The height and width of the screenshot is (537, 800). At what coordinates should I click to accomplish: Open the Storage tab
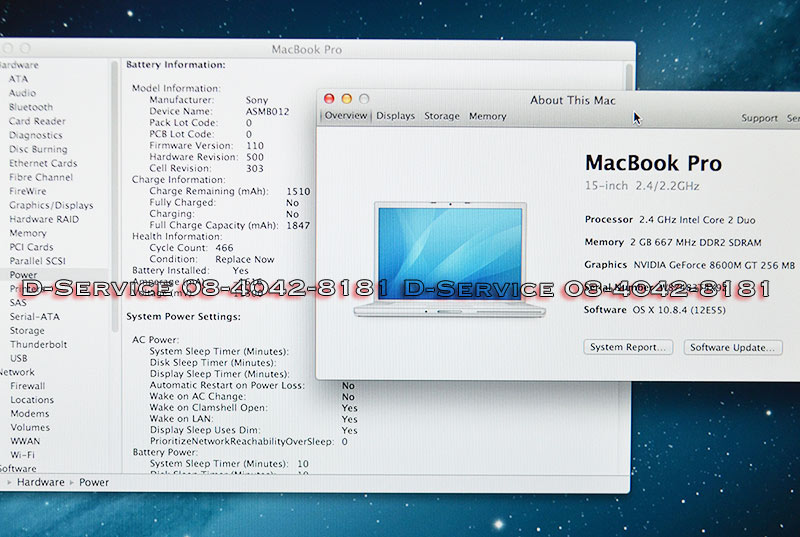tap(442, 116)
